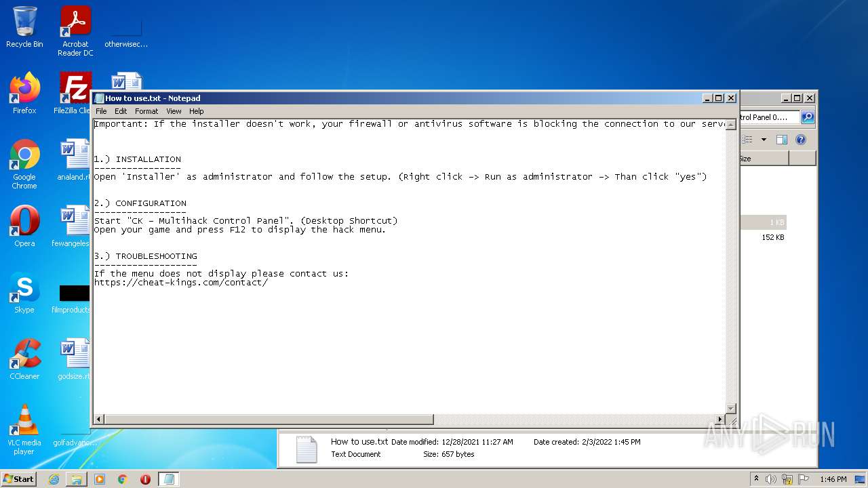
Task: Open the Opera desktop shortcut
Action: pyautogui.click(x=24, y=226)
